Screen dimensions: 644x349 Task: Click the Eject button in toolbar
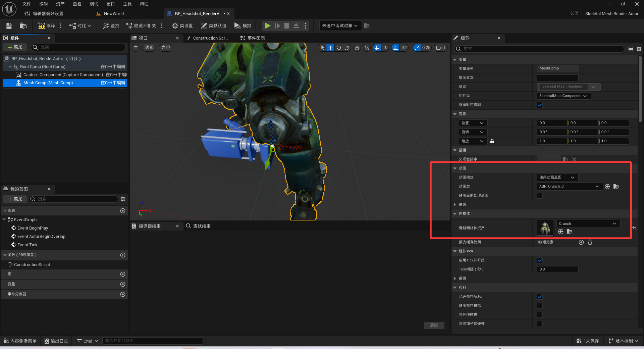tap(296, 26)
